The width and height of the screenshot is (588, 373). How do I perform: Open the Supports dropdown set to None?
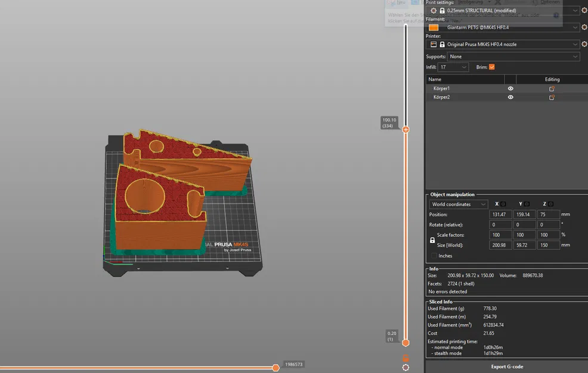coord(513,57)
